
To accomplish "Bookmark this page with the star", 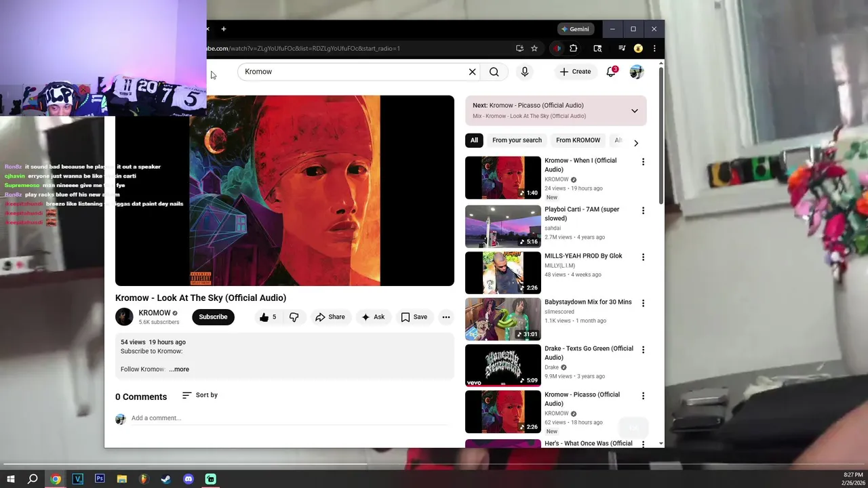I will 534,48.
